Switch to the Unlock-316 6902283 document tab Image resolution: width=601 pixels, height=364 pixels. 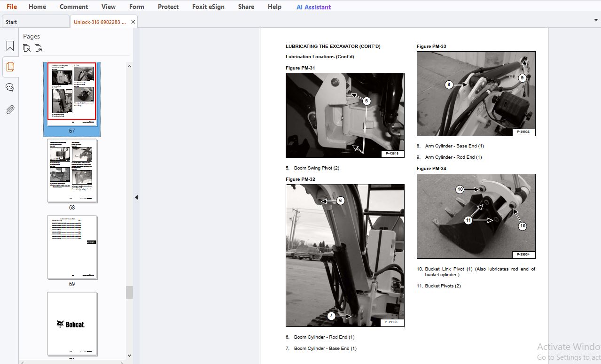pos(100,22)
